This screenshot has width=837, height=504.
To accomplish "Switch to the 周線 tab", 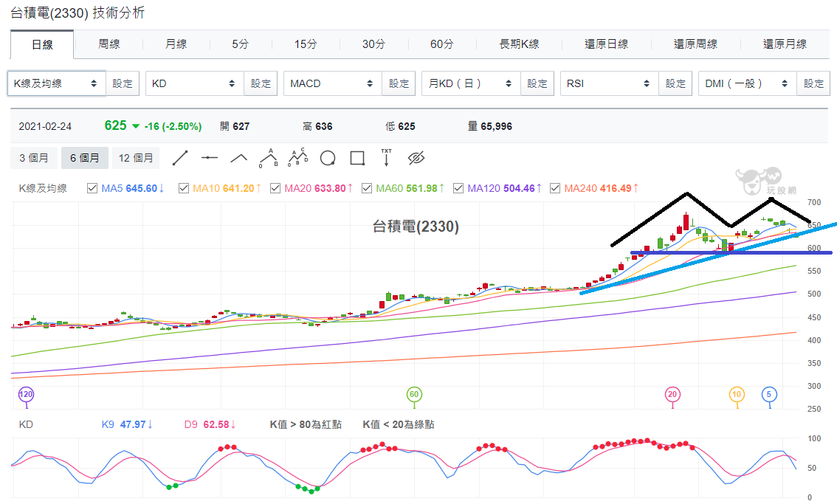I will tap(109, 44).
